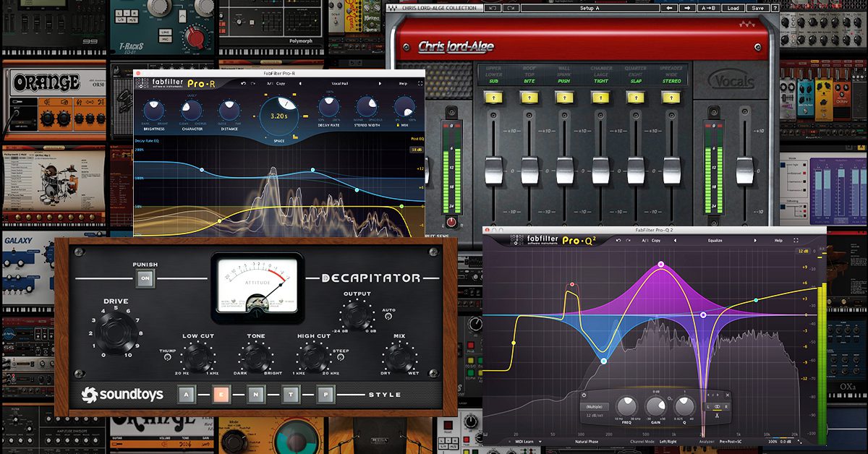Select Decapitator style E
868x454 pixels.
(x=222, y=395)
